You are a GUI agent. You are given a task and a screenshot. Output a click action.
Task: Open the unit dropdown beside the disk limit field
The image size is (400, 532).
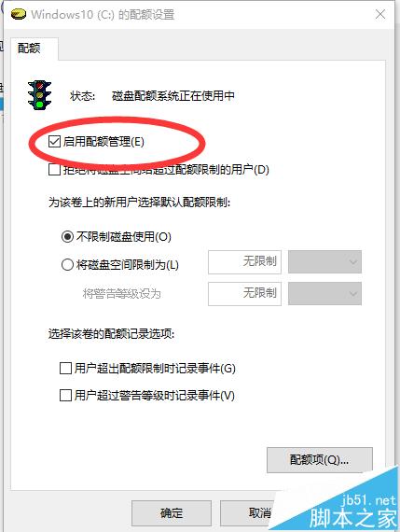(x=324, y=261)
